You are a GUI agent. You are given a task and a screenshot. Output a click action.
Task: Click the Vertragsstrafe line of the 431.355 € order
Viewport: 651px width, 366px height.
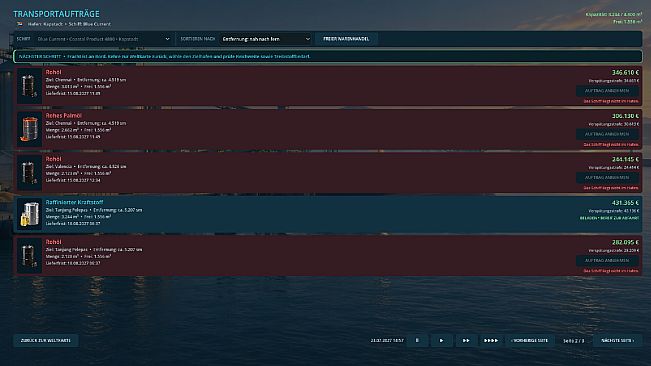(614, 211)
